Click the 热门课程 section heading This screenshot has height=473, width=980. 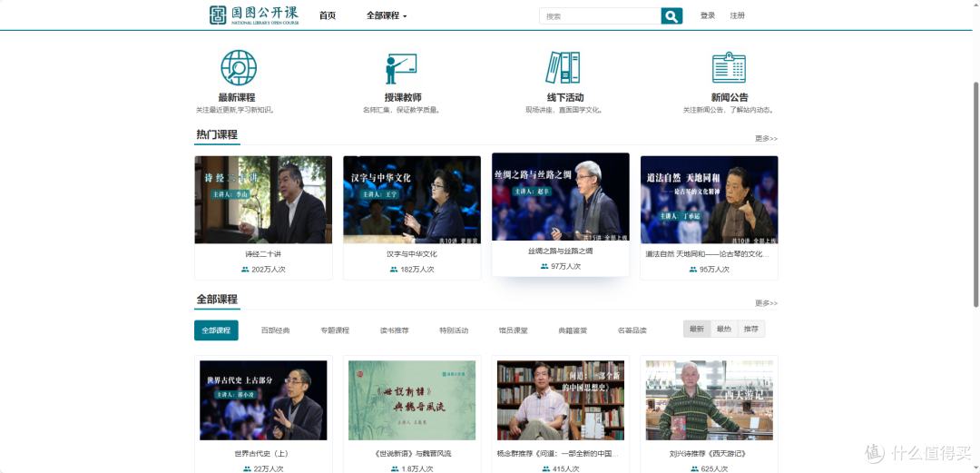[217, 134]
